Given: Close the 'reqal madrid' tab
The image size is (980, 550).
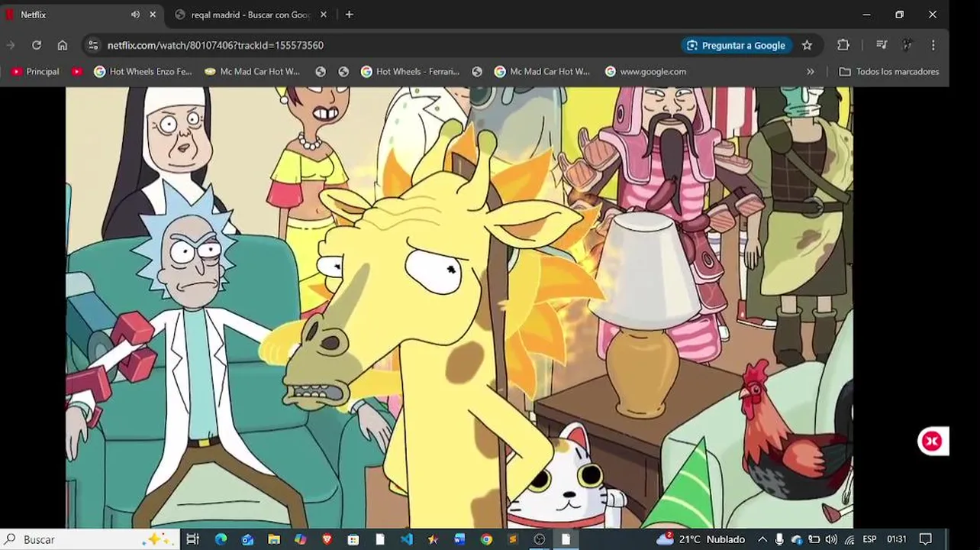Looking at the screenshot, I should [x=324, y=15].
